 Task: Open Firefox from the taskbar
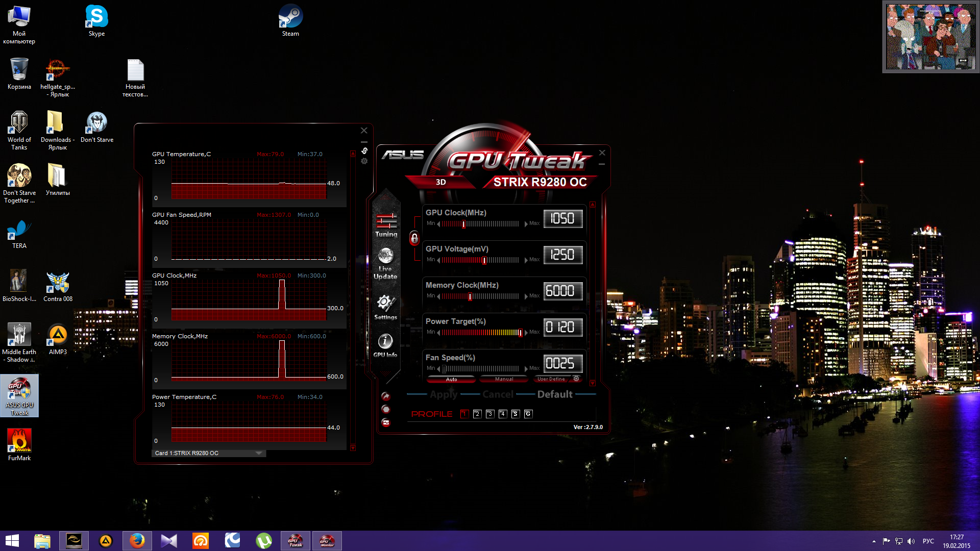137,541
